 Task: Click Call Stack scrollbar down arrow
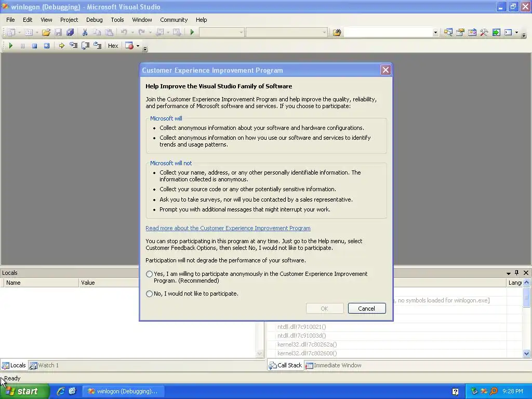pos(527,353)
